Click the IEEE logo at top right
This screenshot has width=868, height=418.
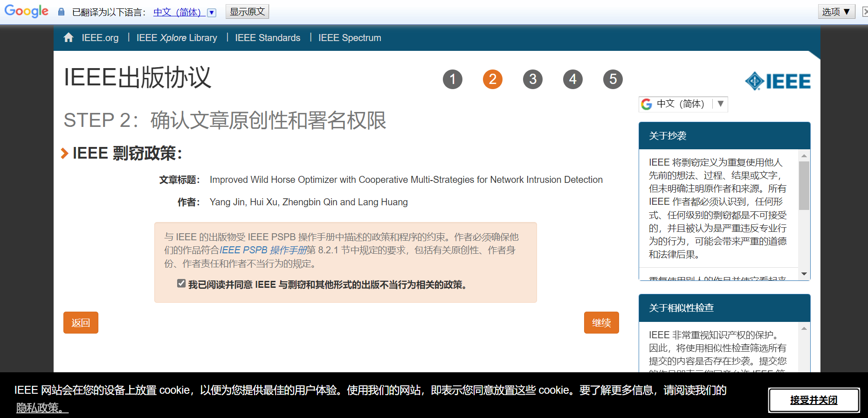778,81
